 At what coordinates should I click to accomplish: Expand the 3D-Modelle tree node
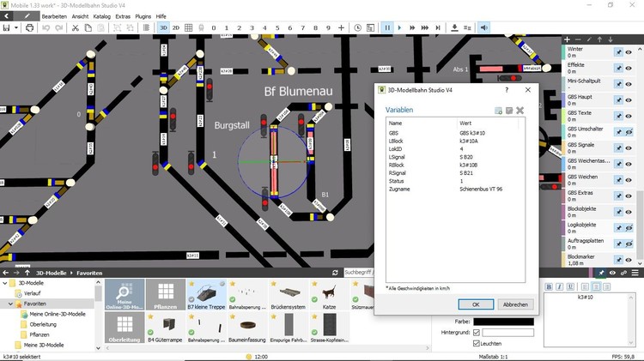pos(4,283)
